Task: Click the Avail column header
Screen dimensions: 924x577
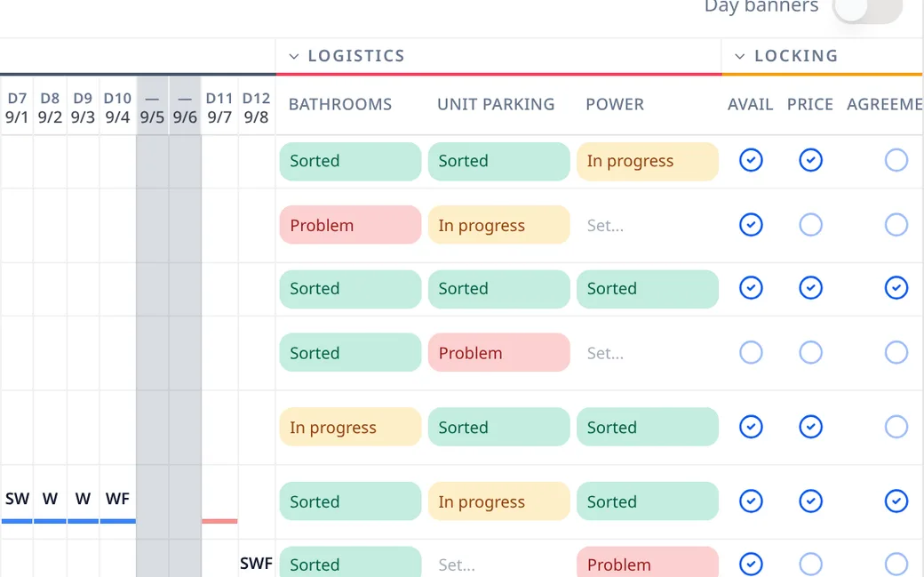Action: point(750,104)
